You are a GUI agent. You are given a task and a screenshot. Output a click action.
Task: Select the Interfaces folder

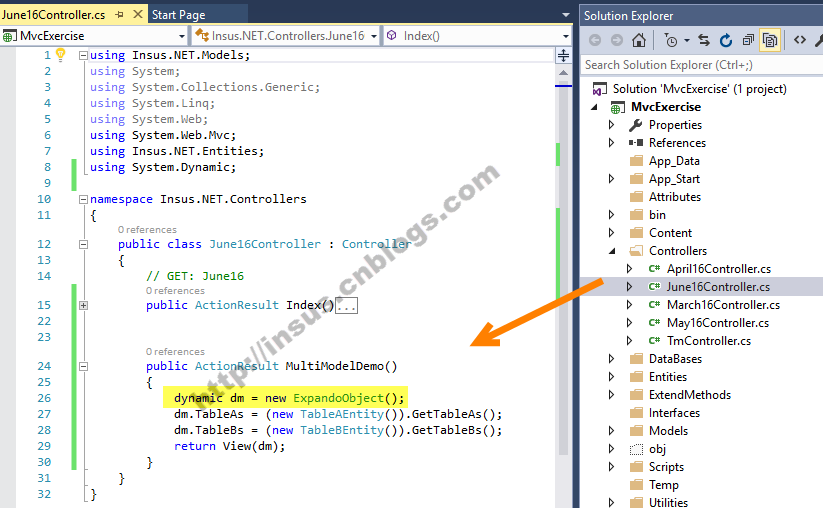[674, 413]
